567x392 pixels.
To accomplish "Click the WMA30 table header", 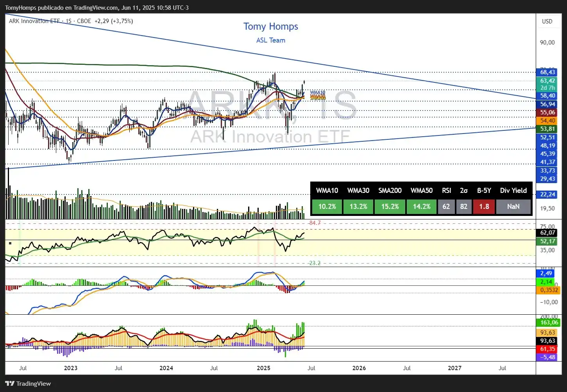I will [x=358, y=191].
